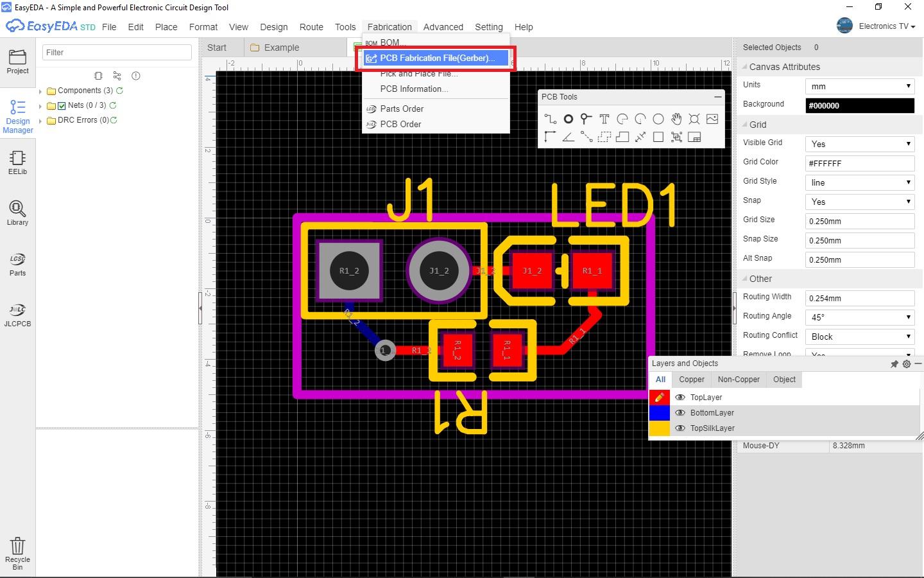924x578 pixels.
Task: Toggle the Nets checkbox
Action: click(62, 105)
